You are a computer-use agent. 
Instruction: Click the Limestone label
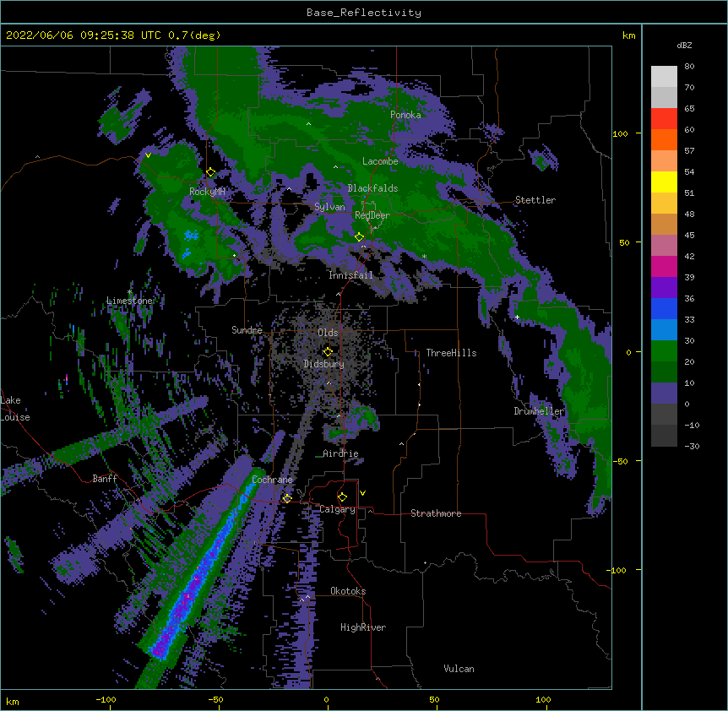click(x=129, y=301)
